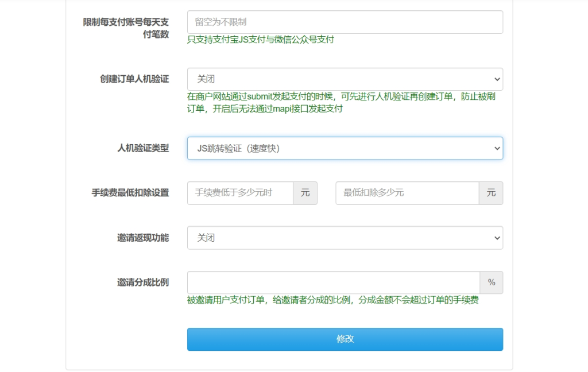Click the second 元 unit addon label
This screenshot has height=372, width=588.
[x=491, y=193]
